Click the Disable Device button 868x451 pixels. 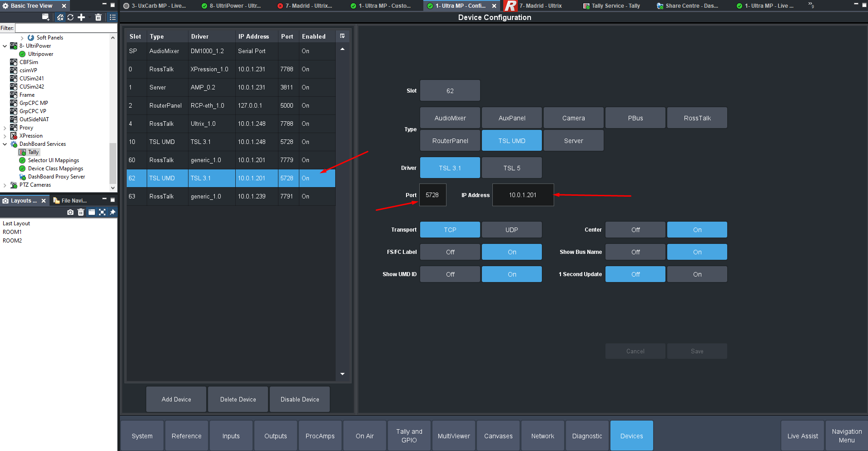click(x=300, y=399)
